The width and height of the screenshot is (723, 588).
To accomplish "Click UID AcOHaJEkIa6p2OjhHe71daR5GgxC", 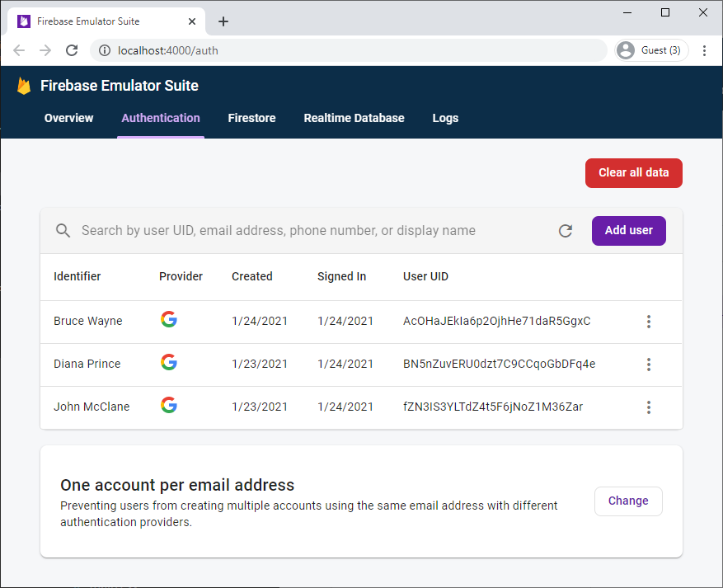I will coord(496,321).
